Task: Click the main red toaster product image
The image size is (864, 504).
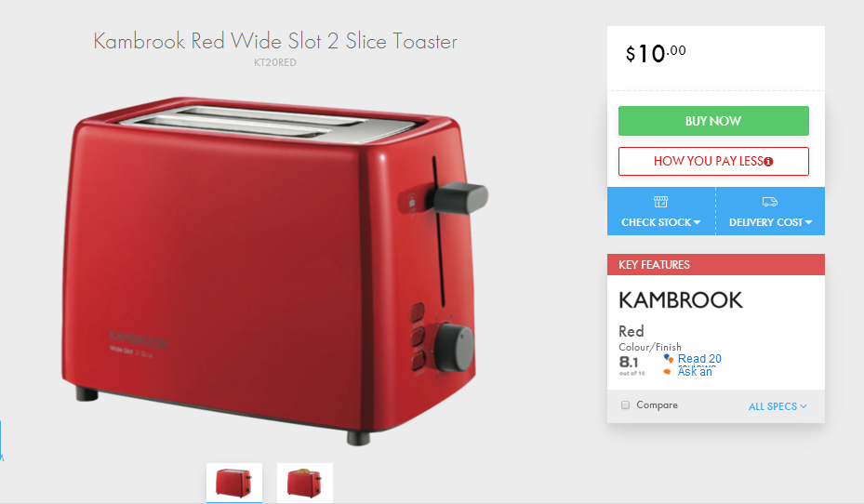Action: (x=274, y=270)
